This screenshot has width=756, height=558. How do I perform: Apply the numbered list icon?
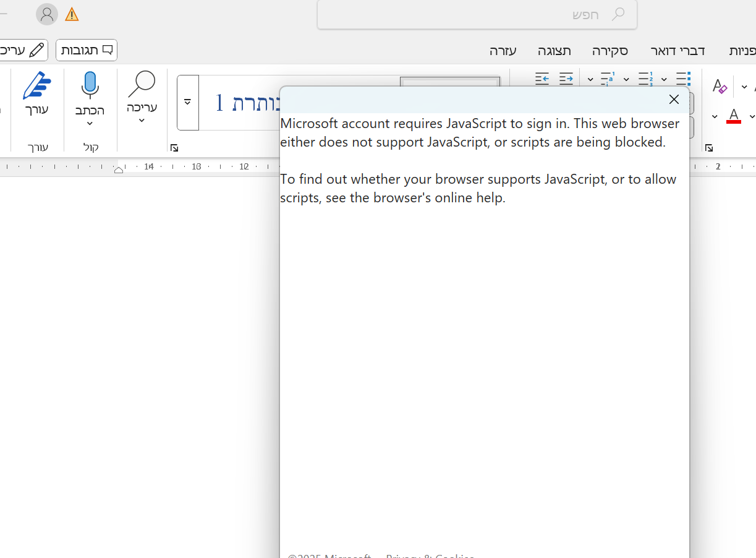(x=646, y=79)
